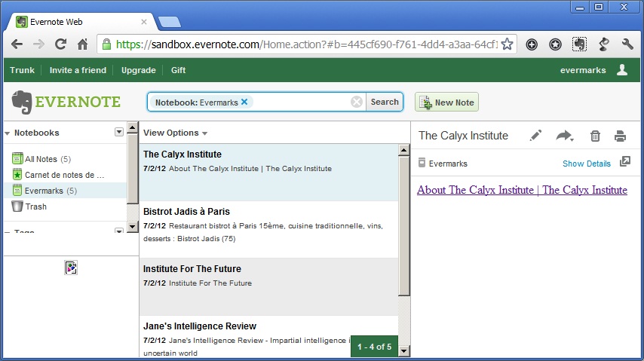Click the circled plus extension icon
The width and height of the screenshot is (644, 361).
click(x=532, y=44)
